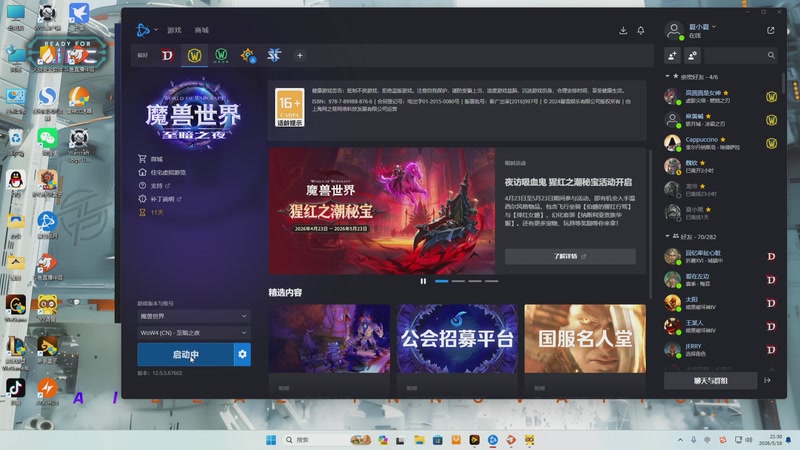Add a game with the plus tab
The image size is (800, 450).
[x=300, y=55]
